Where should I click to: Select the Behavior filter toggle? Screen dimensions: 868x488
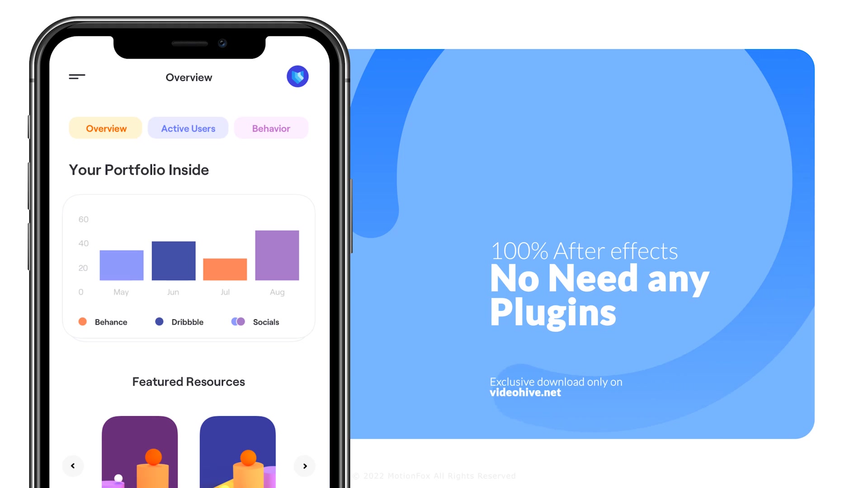pos(271,127)
